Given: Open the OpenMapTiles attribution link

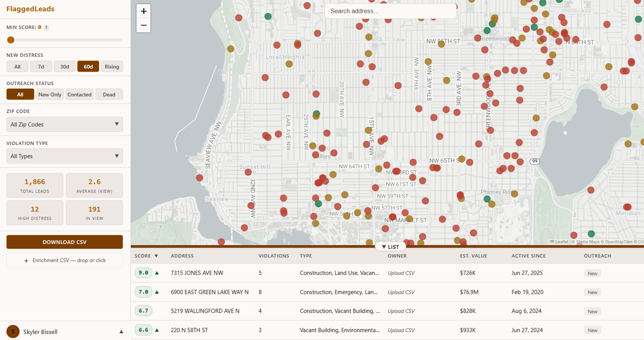Looking at the screenshot, I should (x=619, y=242).
